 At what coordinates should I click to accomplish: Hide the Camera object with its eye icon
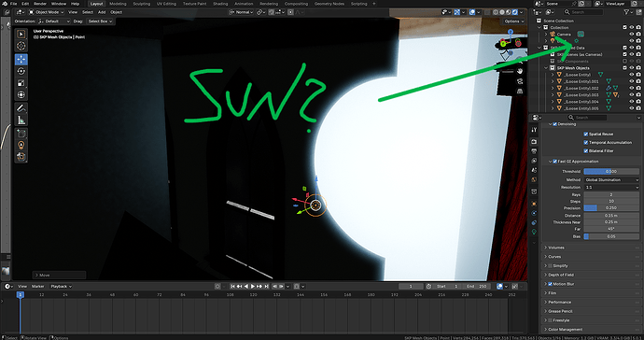tap(632, 35)
